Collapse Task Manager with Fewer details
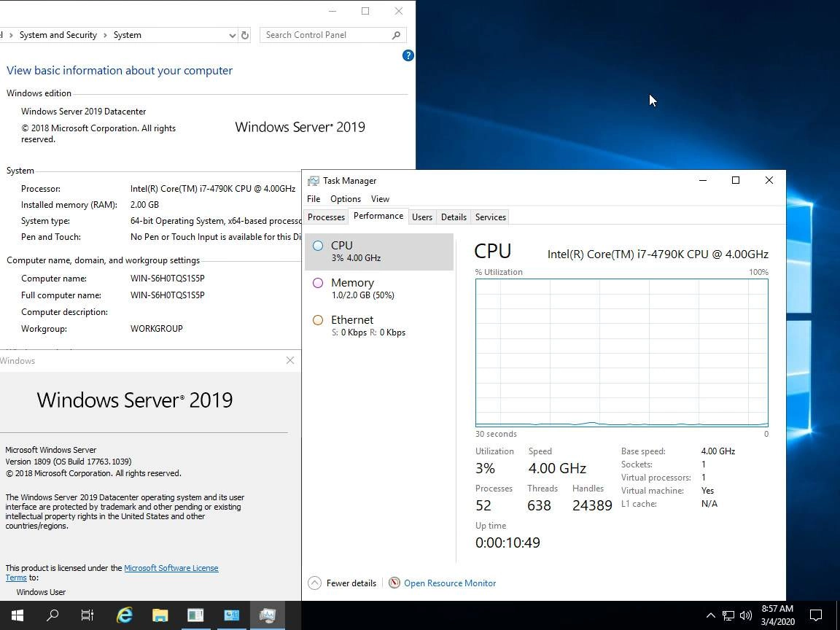The image size is (840, 630). pos(342,583)
